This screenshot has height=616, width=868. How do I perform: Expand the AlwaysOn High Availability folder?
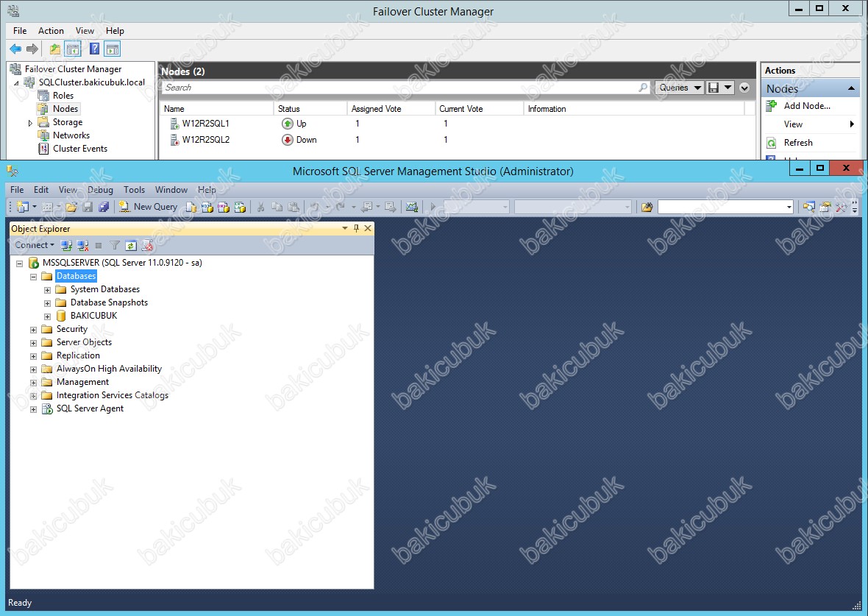(x=33, y=369)
